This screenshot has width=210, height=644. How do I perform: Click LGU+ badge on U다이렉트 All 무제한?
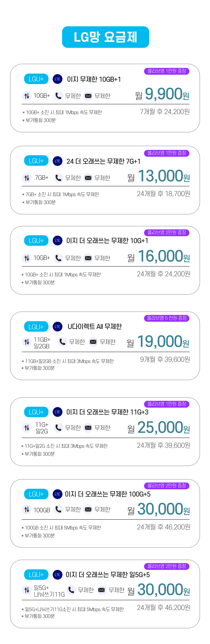click(x=36, y=327)
